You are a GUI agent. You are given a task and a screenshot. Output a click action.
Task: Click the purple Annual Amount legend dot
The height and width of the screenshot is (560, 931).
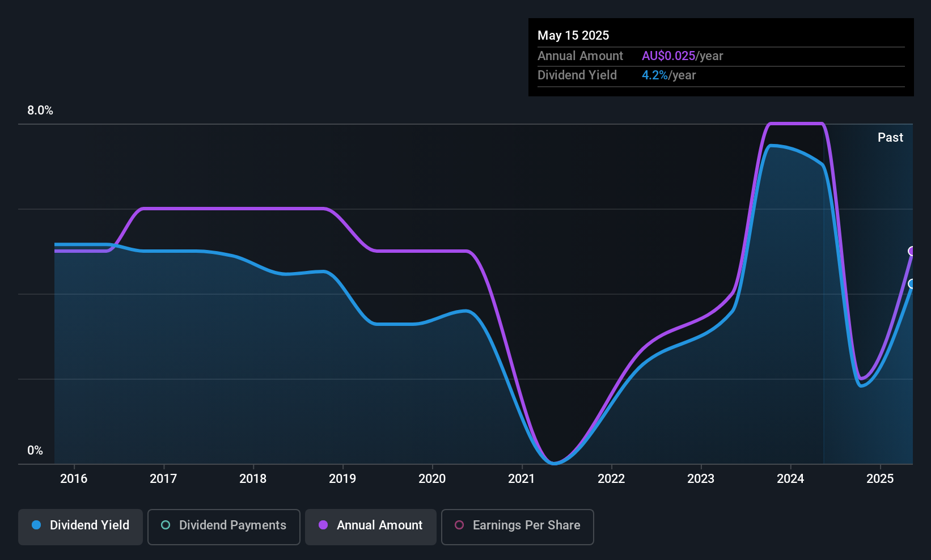pyautogui.click(x=323, y=525)
